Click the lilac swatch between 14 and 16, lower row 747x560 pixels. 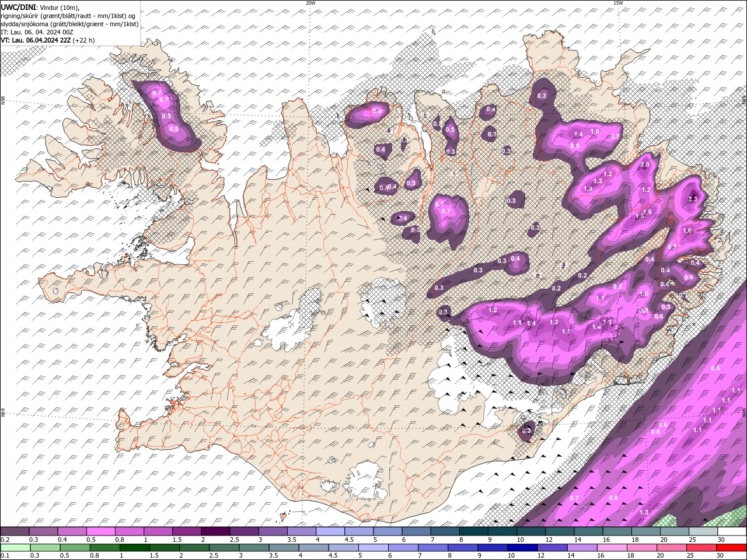click(581, 548)
